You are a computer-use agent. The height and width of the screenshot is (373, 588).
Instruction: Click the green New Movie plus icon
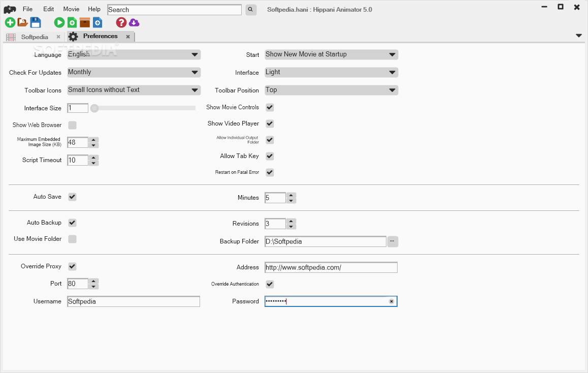click(10, 22)
